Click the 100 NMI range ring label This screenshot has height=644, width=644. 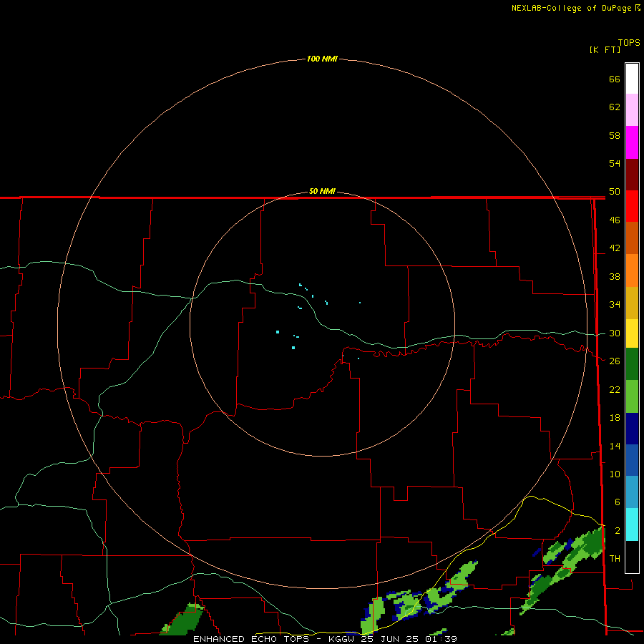point(322,59)
